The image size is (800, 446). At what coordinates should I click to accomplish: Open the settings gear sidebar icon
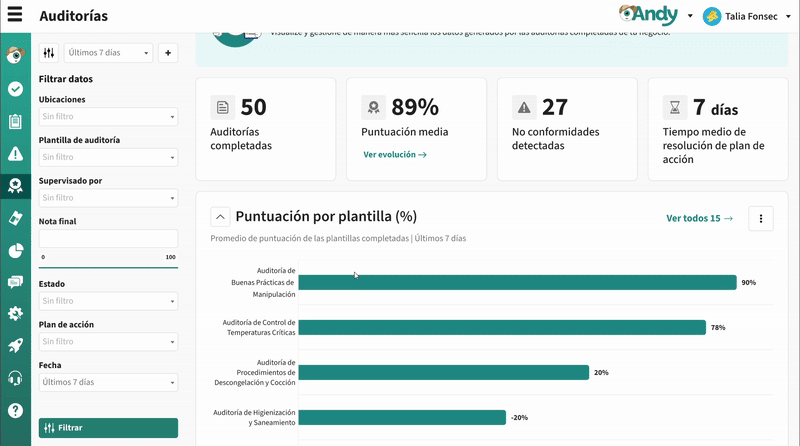(15, 313)
